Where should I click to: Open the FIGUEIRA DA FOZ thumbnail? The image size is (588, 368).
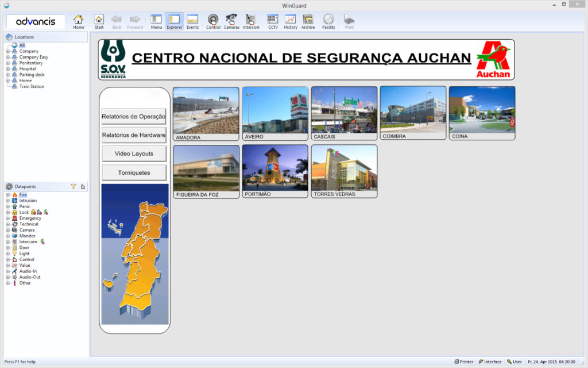pos(206,172)
